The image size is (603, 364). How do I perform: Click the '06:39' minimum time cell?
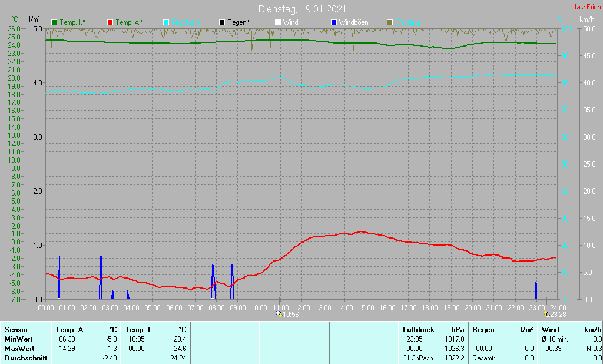click(x=67, y=339)
